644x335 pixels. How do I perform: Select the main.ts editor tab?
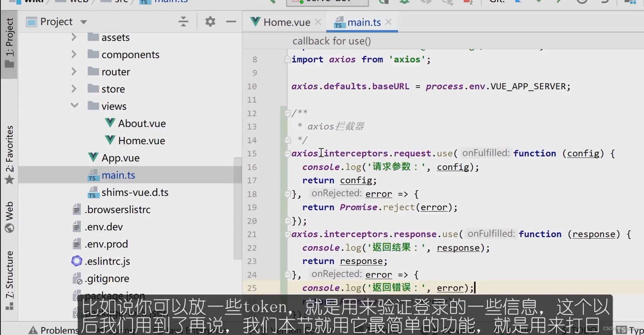363,22
